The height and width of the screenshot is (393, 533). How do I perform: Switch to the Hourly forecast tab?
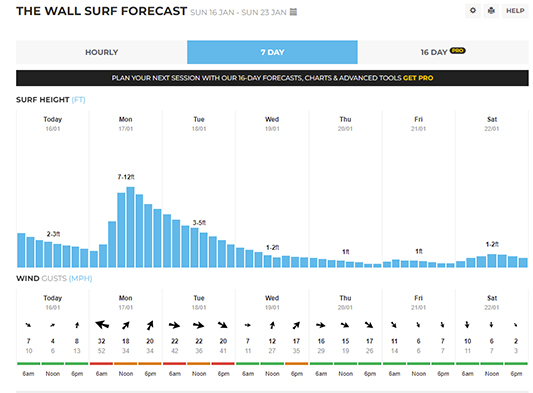(102, 52)
